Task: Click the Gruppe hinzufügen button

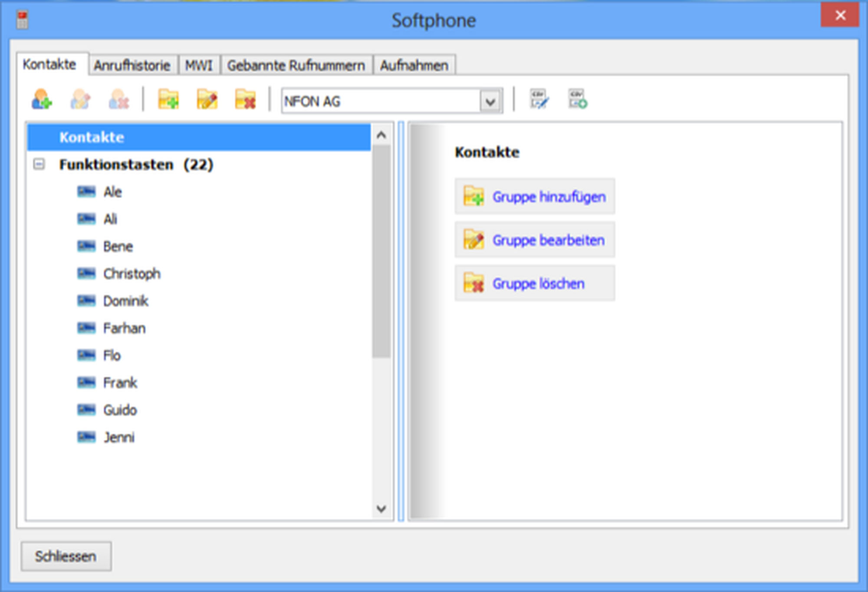Action: (535, 197)
